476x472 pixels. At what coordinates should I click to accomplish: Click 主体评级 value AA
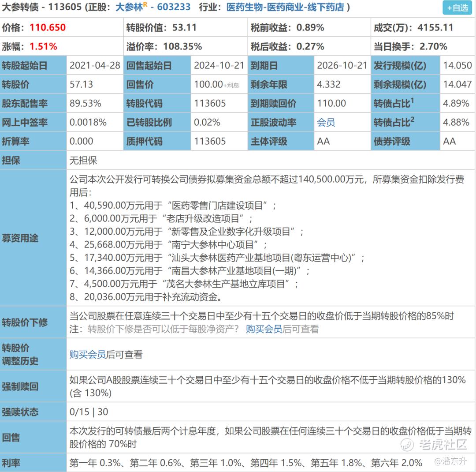click(x=324, y=141)
